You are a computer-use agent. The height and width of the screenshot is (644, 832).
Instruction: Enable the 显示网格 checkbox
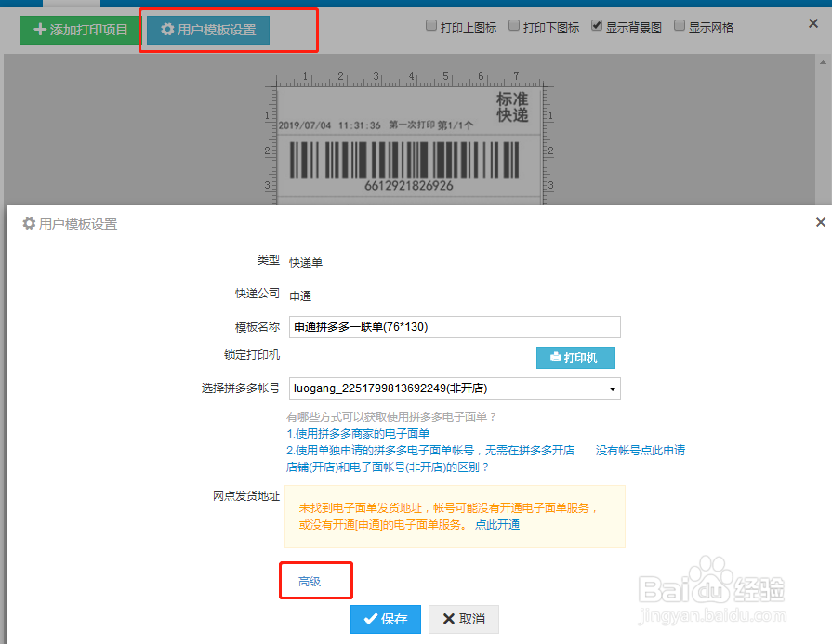click(680, 25)
